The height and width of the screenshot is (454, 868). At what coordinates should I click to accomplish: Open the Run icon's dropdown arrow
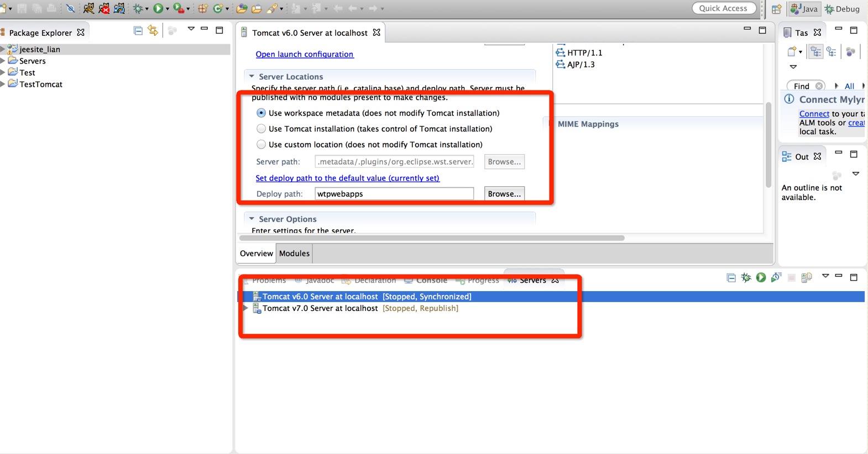[x=168, y=9]
